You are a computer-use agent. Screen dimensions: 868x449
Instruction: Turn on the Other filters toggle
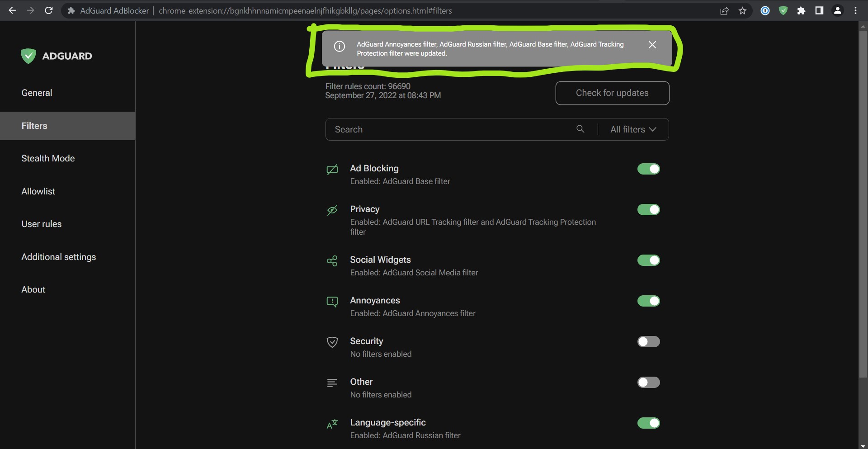(648, 382)
